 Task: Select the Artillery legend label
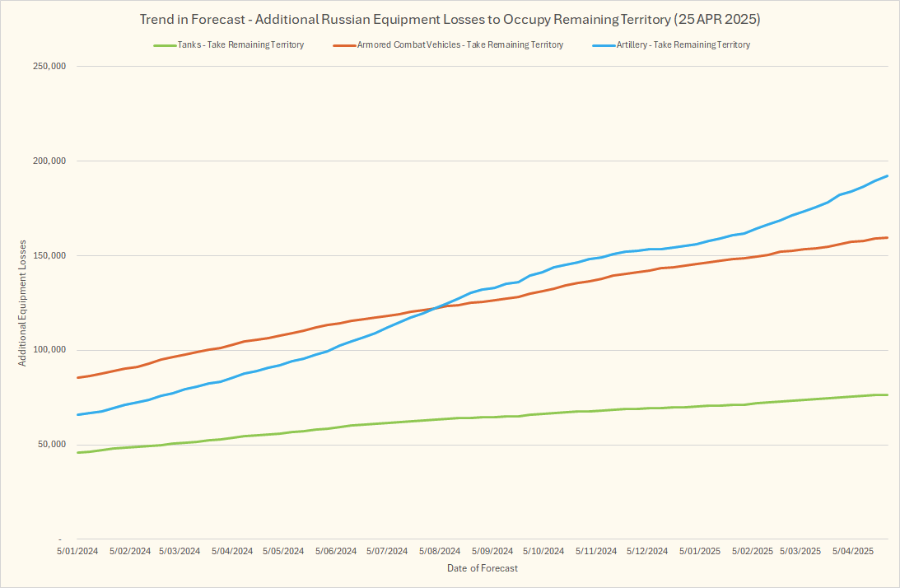[683, 45]
